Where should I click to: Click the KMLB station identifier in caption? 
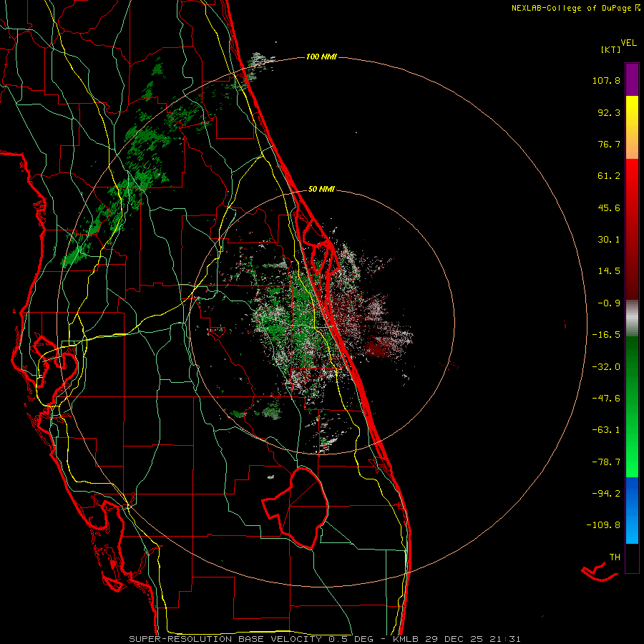(404, 639)
